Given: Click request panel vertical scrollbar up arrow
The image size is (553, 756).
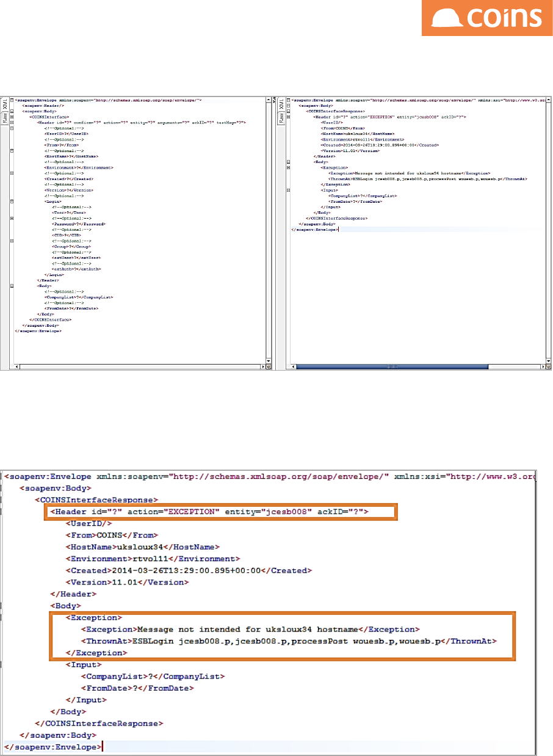Looking at the screenshot, I should (x=269, y=100).
